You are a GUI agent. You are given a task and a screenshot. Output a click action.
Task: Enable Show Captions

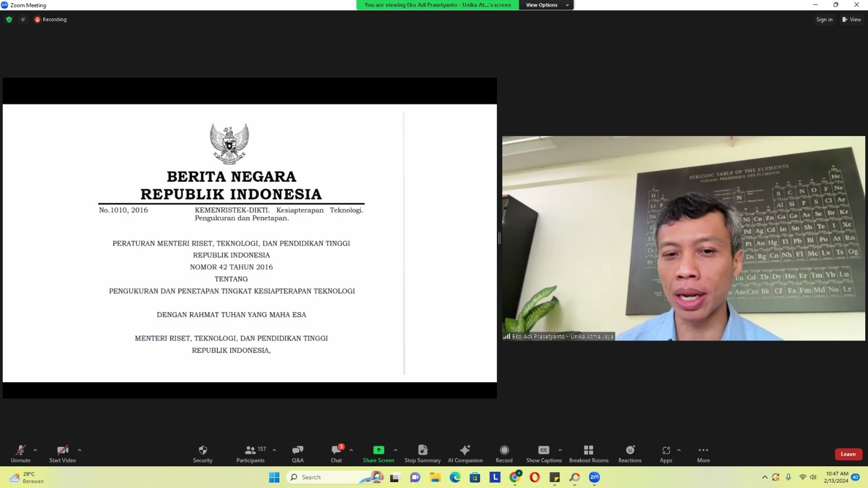coord(543,453)
